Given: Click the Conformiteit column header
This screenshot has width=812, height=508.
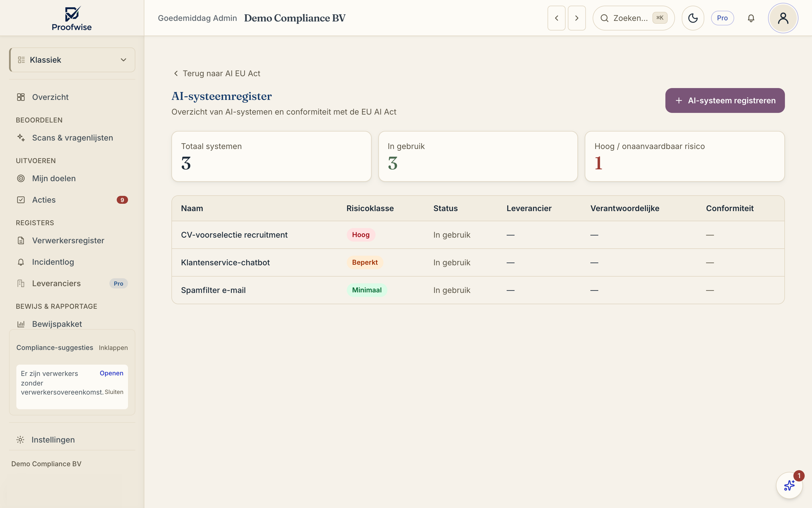Looking at the screenshot, I should (730, 208).
